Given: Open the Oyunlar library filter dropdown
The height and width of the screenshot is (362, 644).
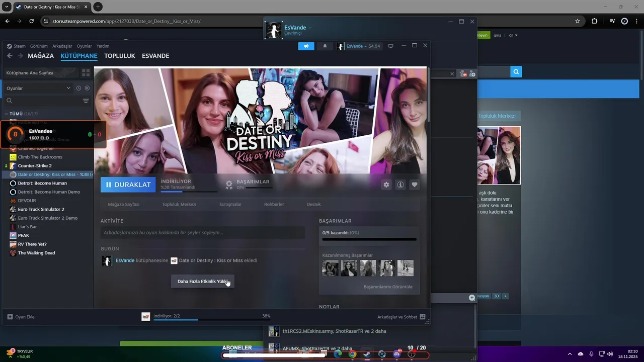Looking at the screenshot, I should point(38,88).
